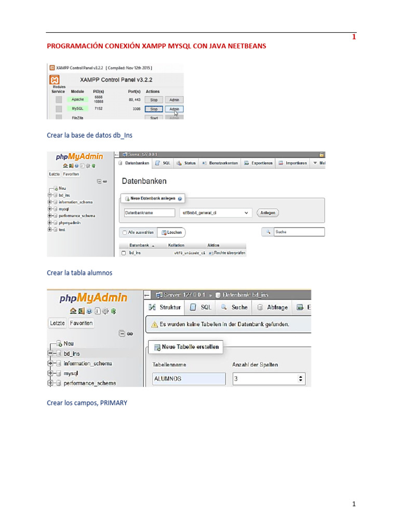Expand performance_schema in the upper tree
399x532 pixels.
50,216
